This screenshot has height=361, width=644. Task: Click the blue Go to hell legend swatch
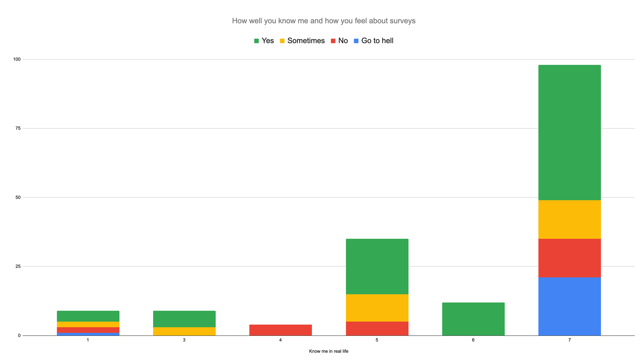pyautogui.click(x=356, y=41)
